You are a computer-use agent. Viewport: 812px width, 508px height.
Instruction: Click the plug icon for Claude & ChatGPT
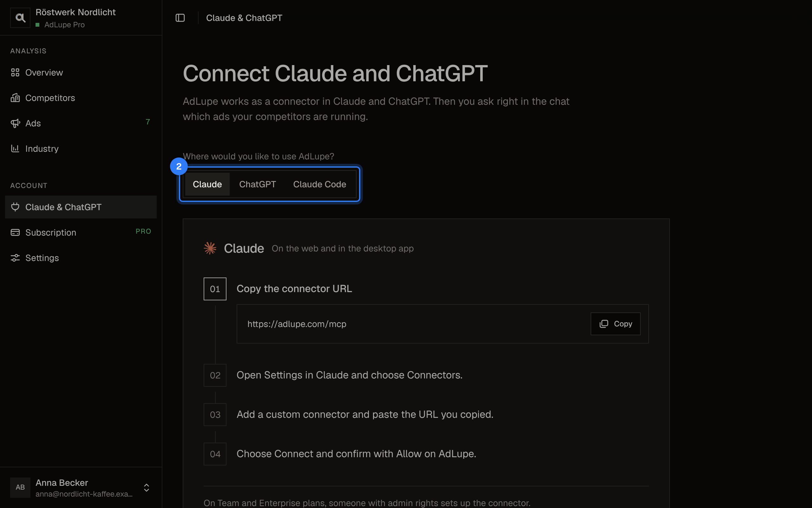(x=15, y=207)
